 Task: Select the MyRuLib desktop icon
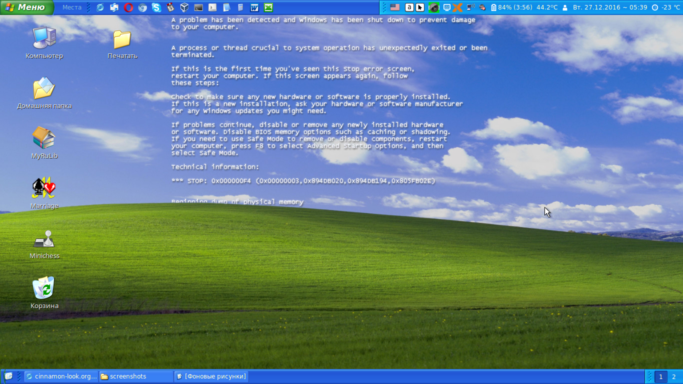44,143
